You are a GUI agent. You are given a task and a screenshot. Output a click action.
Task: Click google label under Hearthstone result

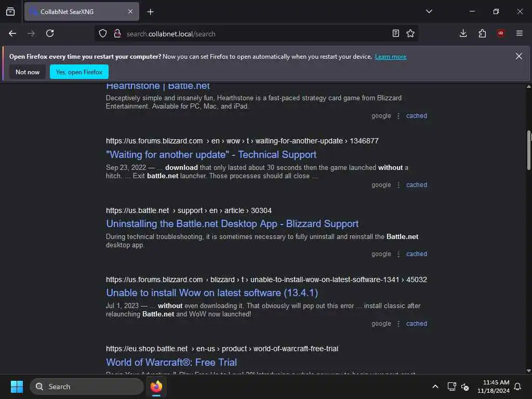381,116
